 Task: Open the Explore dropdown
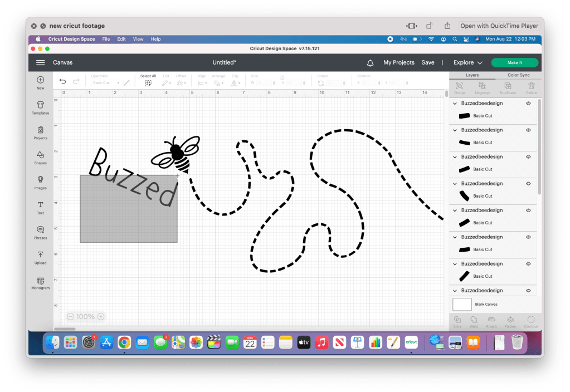pos(467,63)
